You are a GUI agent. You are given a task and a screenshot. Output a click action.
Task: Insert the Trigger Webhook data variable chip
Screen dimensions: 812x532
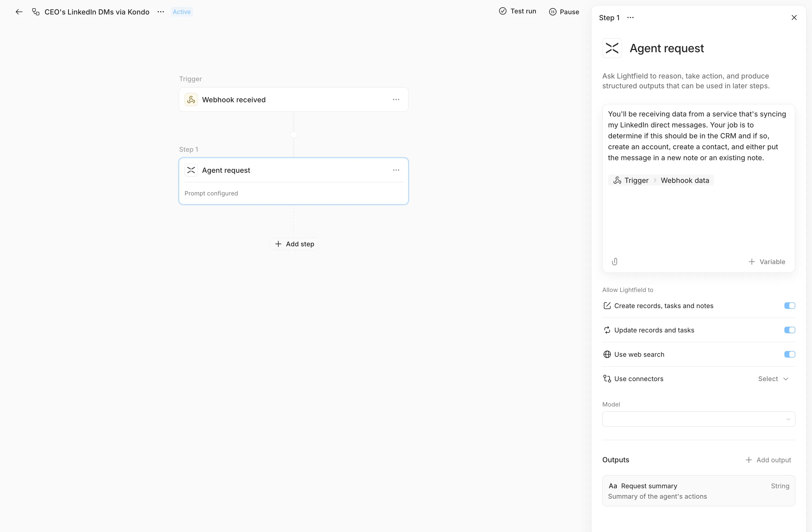click(661, 180)
